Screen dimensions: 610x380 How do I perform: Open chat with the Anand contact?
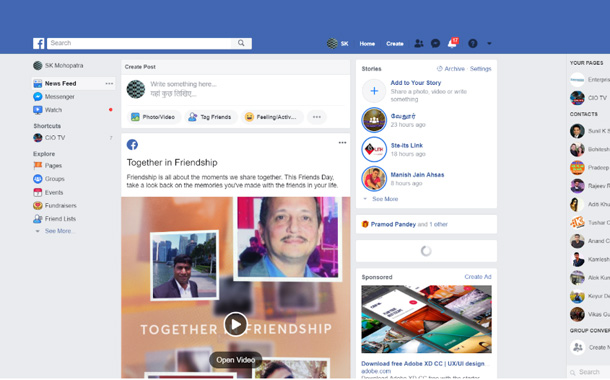coord(590,241)
